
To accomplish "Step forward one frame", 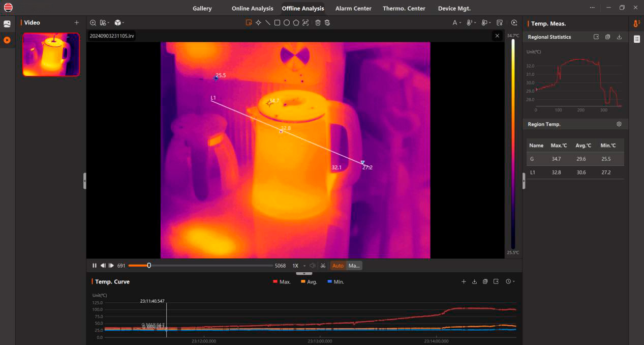I will coord(111,266).
